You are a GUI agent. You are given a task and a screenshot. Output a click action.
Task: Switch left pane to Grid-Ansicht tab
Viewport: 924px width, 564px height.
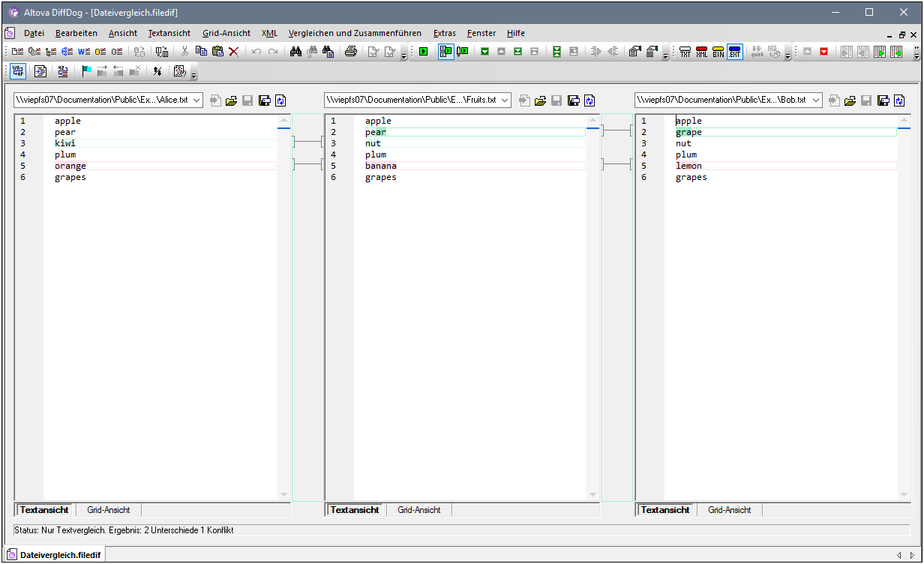108,510
